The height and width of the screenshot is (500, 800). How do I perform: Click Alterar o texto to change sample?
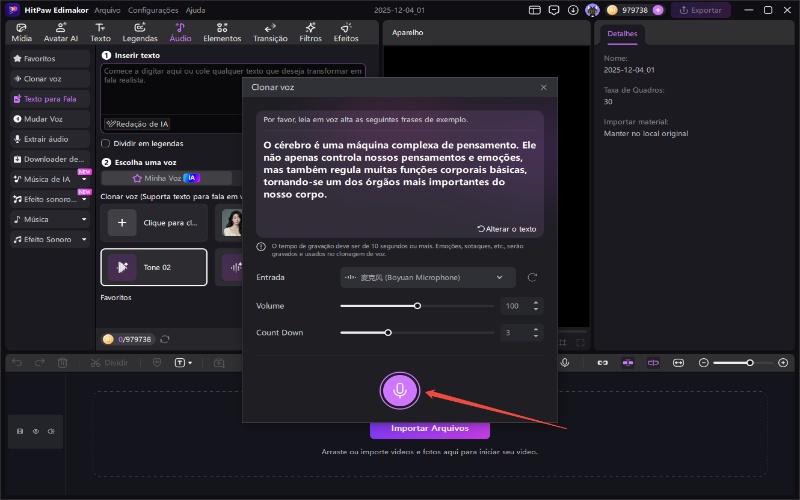(x=506, y=228)
